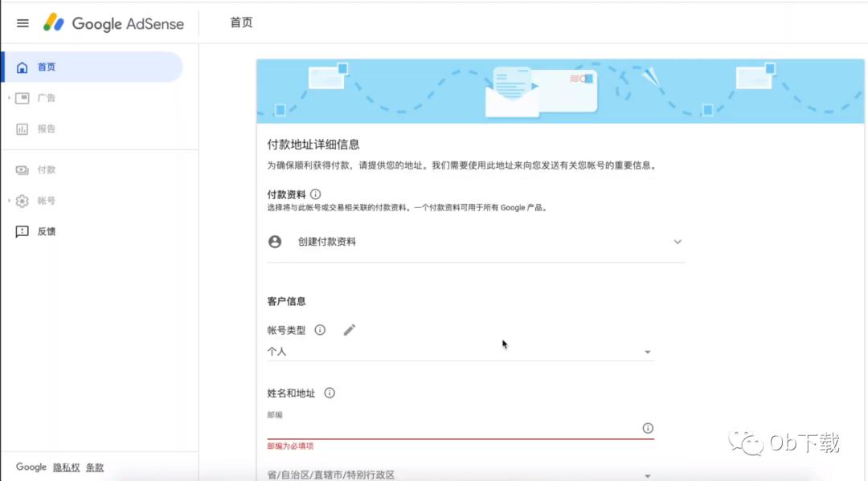Viewport: 868px width, 481px height.
Task: Open the 条款 terms link
Action: click(x=96, y=467)
